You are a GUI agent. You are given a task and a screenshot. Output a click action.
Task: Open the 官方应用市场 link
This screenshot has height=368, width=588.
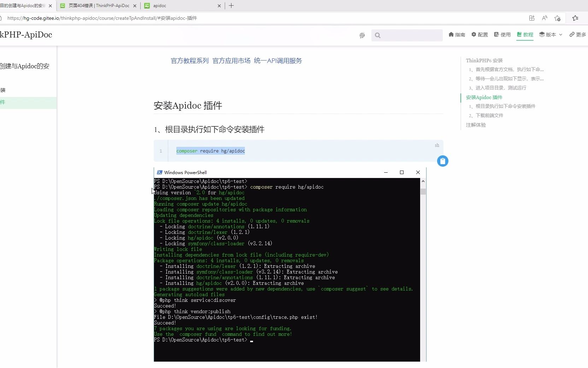(231, 61)
